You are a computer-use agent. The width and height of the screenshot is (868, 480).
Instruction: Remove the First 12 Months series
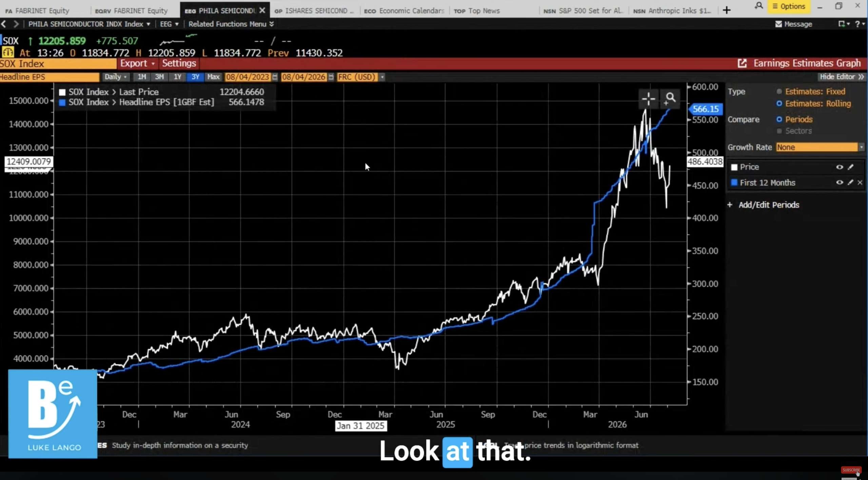tap(860, 183)
